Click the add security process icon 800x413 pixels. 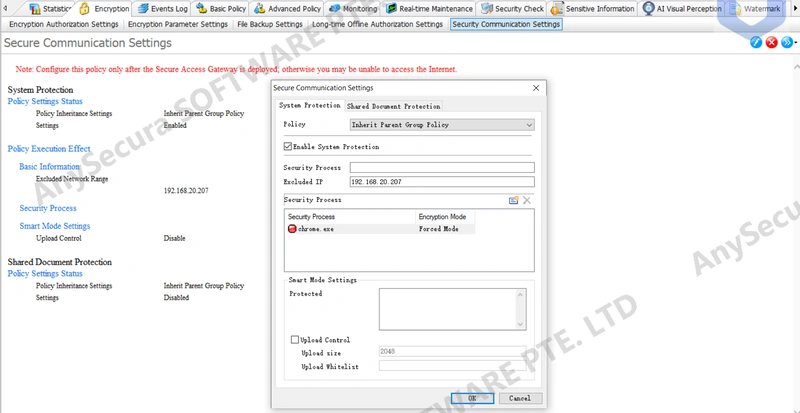tap(514, 200)
